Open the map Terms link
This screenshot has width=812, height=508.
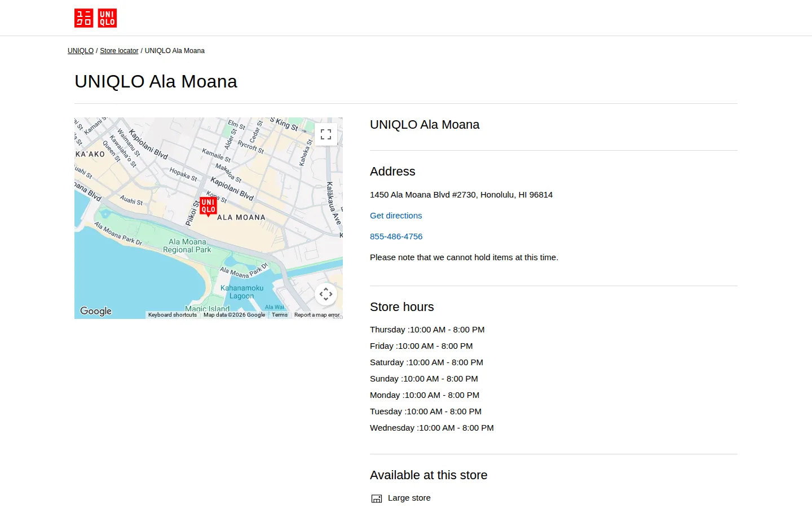[x=280, y=315]
